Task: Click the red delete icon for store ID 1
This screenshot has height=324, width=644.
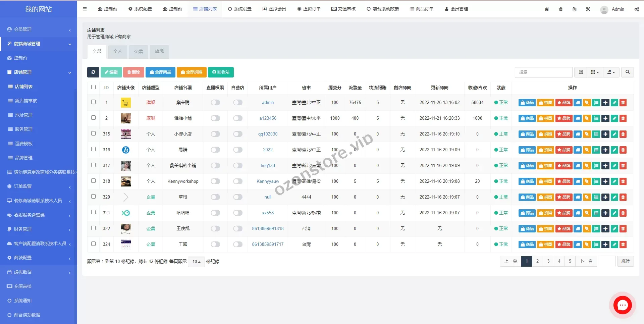Action: pos(623,103)
